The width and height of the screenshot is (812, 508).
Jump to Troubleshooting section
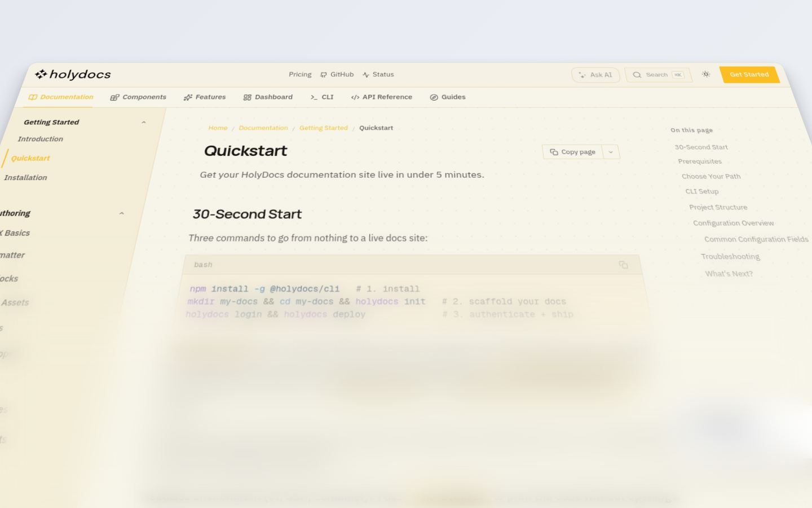click(x=731, y=256)
